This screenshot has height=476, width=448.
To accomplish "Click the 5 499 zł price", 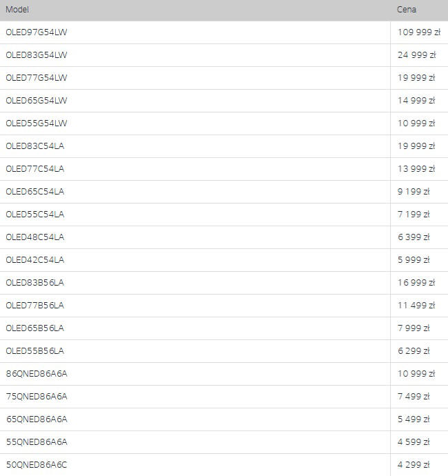I will tap(414, 419).
